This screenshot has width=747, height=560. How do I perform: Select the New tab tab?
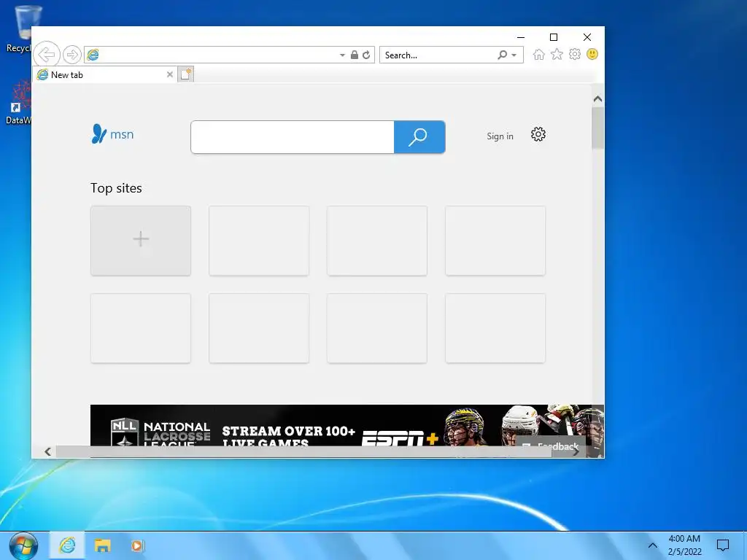click(105, 75)
